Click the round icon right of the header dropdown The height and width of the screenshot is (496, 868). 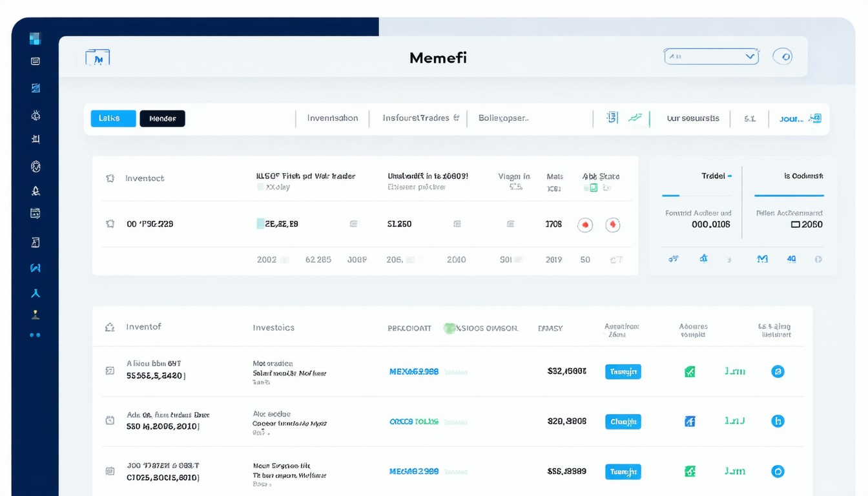[x=782, y=57]
